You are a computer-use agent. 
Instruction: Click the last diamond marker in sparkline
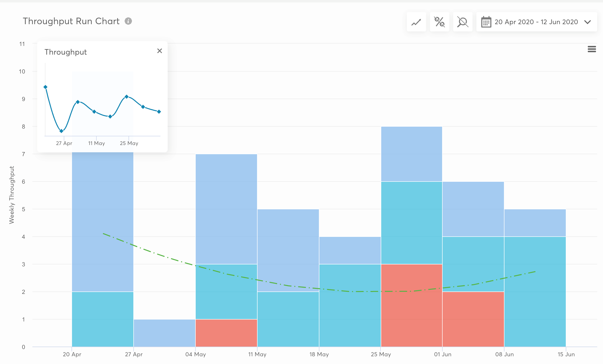pyautogui.click(x=159, y=112)
